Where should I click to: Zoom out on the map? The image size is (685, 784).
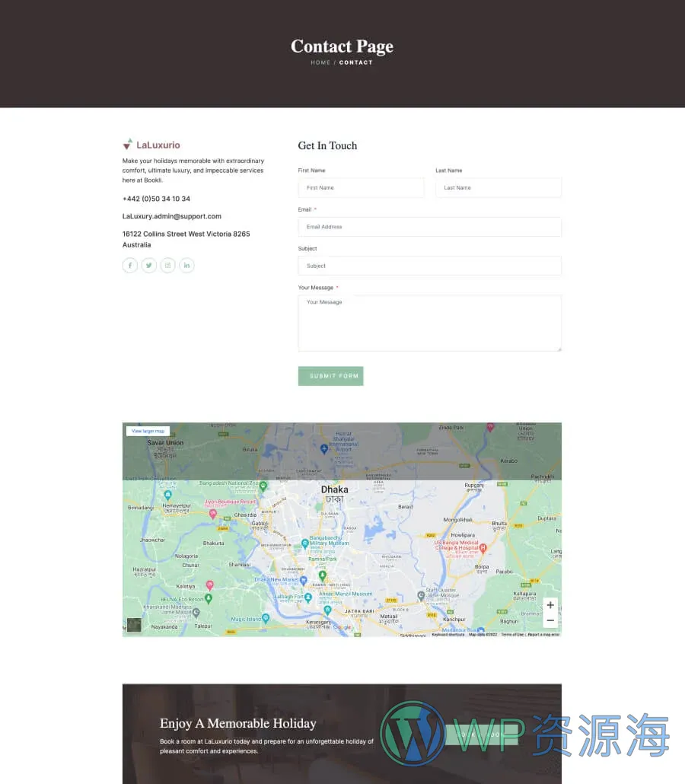point(550,620)
